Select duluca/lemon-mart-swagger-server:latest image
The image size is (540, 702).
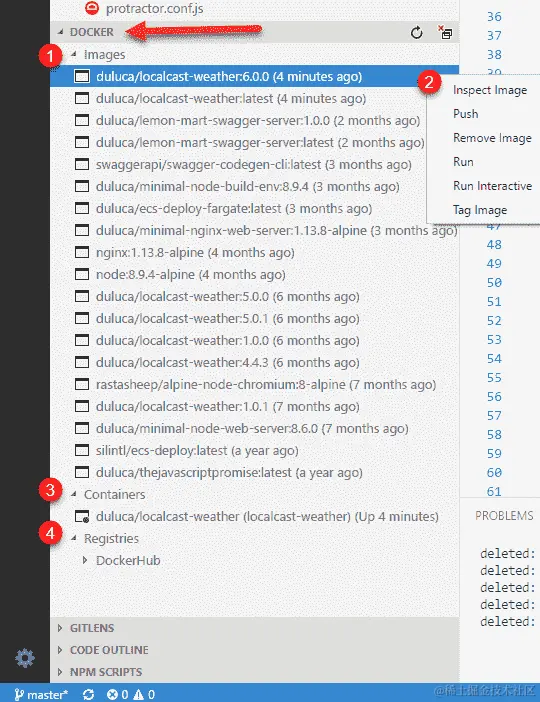(260, 142)
